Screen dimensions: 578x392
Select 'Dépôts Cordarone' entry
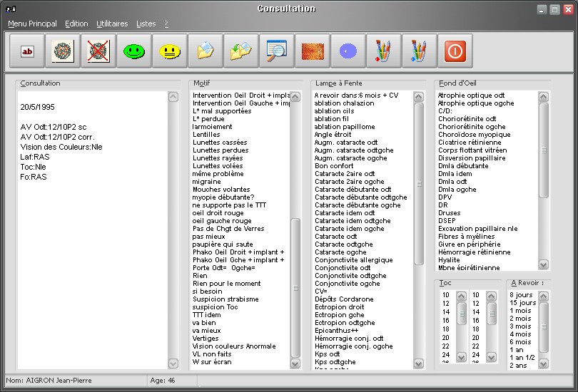(x=344, y=299)
